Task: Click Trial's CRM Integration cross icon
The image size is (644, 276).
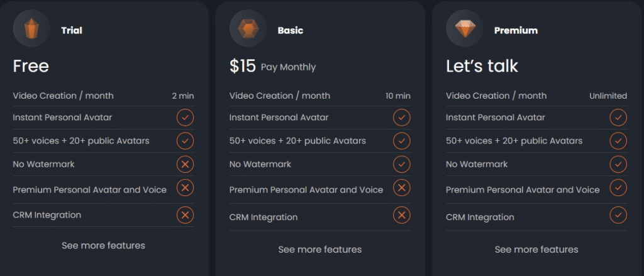Action: tap(186, 215)
